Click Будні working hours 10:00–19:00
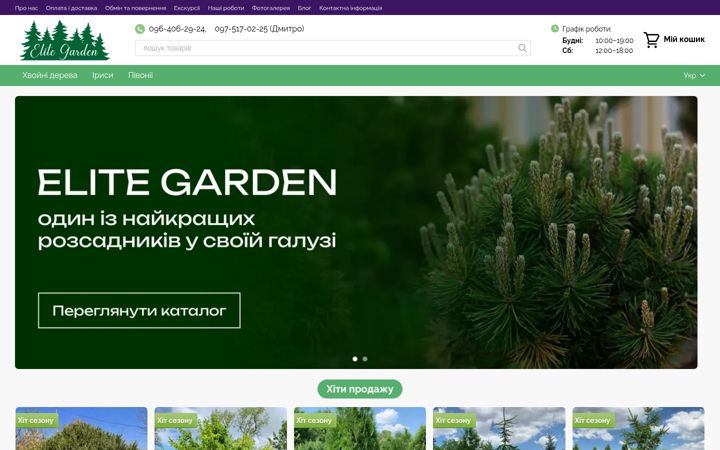This screenshot has width=720, height=450. click(598, 40)
